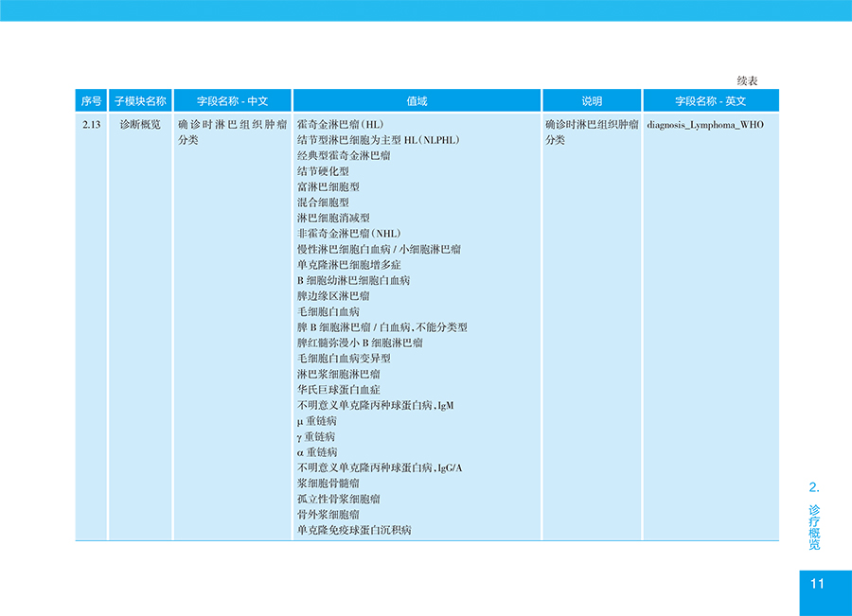This screenshot has width=852, height=616.
Task: Click the value 单克隆淋巴细胞增多症
Action: (x=348, y=265)
